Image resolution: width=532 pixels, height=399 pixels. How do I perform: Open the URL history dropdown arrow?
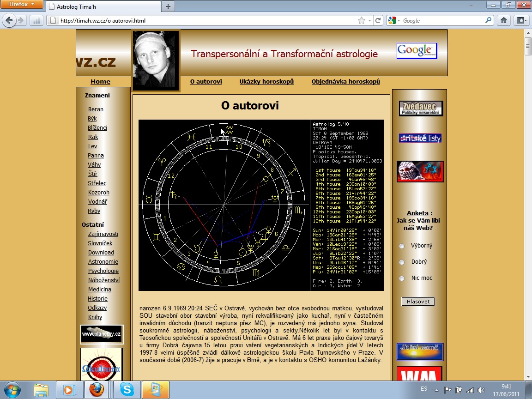pyautogui.click(x=369, y=21)
